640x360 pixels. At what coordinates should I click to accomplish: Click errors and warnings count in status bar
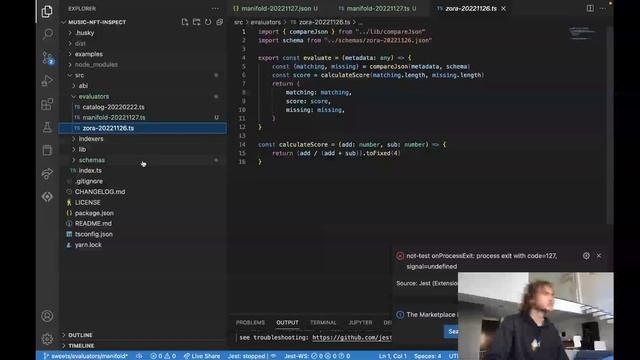(x=163, y=356)
